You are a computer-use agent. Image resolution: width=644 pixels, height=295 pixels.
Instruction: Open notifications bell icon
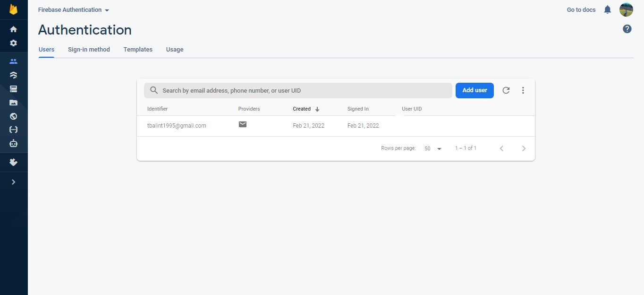click(608, 9)
